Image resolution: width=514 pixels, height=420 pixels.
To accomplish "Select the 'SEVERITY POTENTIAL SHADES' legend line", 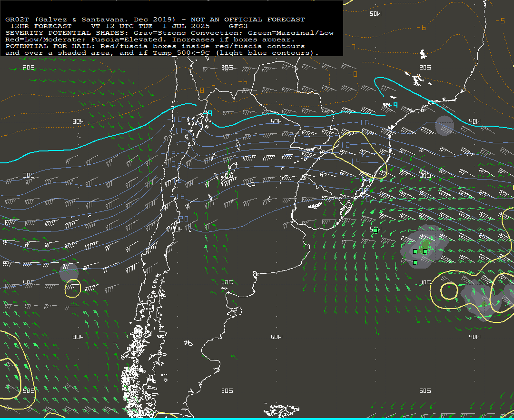I will 169,33.
